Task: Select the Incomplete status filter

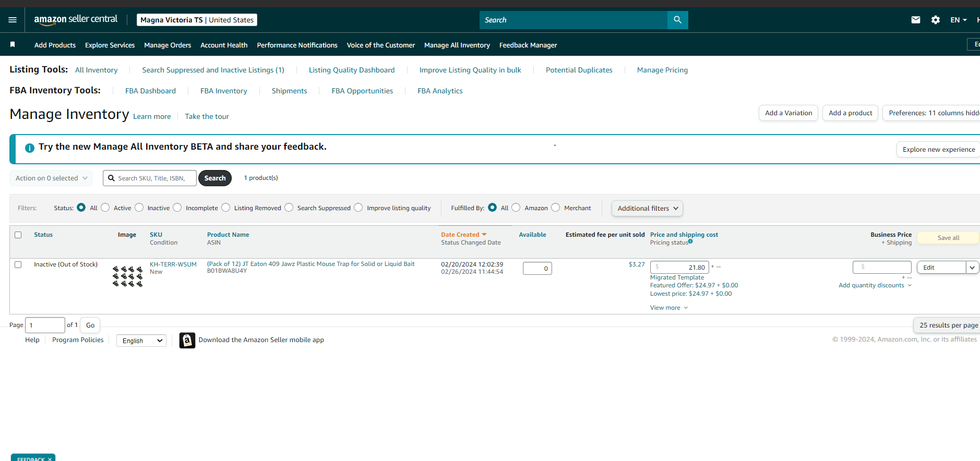Action: (177, 208)
